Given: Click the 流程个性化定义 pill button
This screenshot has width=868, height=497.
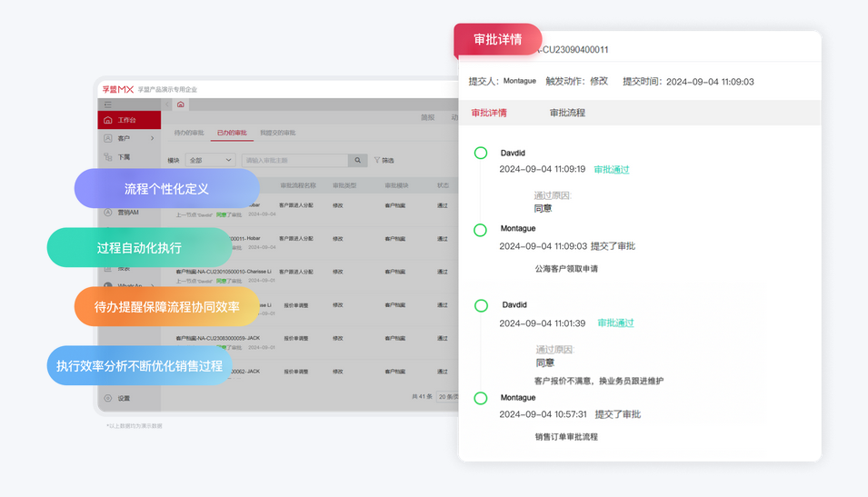Looking at the screenshot, I should 166,188.
